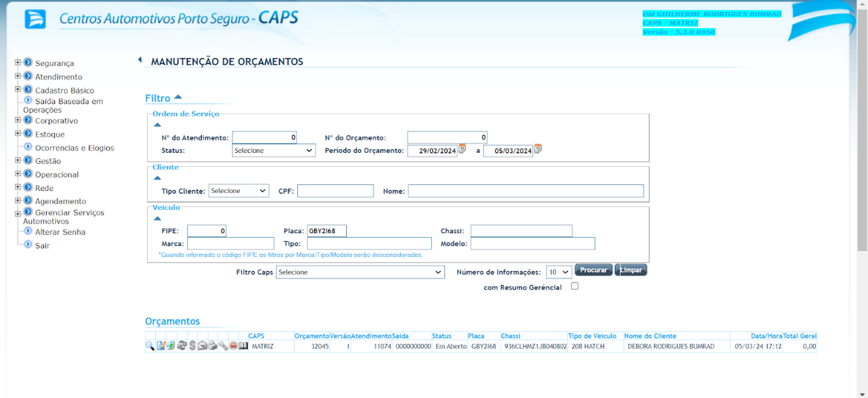Open the Tipo Cliente dropdown
This screenshot has height=398, width=868.
click(x=239, y=191)
